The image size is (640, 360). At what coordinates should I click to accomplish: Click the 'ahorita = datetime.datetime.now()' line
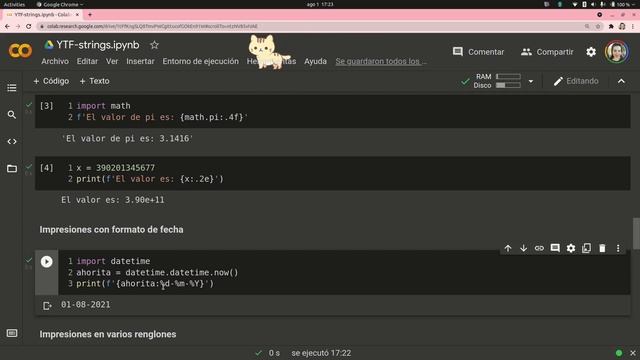point(157,272)
